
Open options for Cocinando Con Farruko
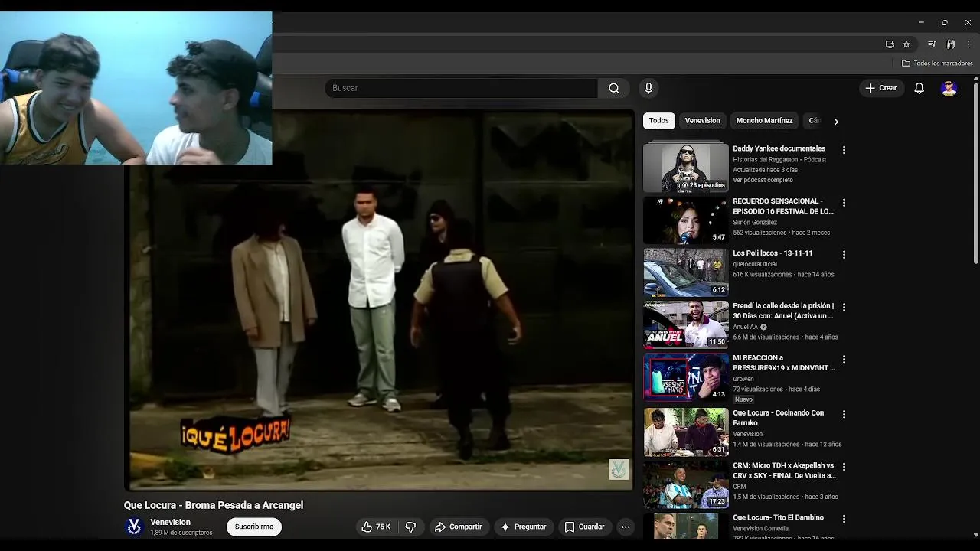[844, 414]
